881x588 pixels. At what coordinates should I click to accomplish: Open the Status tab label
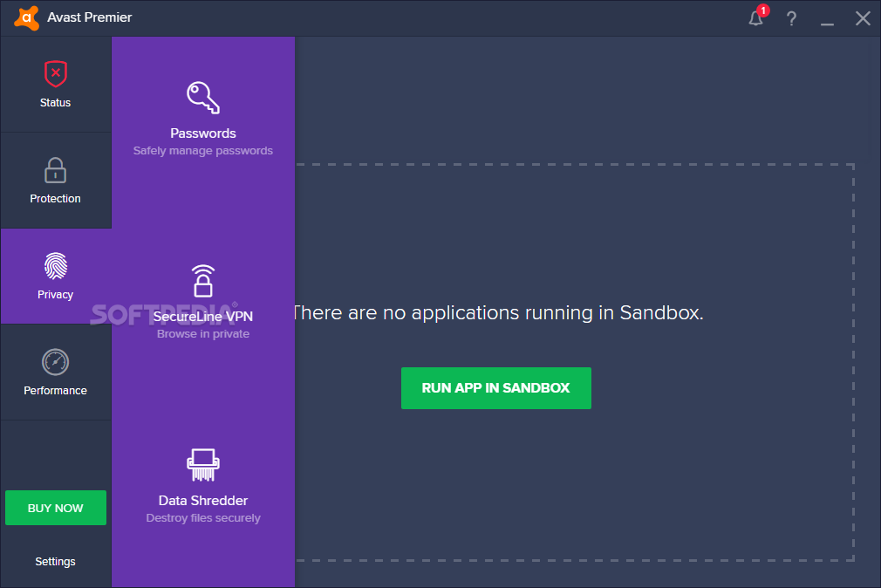55,103
